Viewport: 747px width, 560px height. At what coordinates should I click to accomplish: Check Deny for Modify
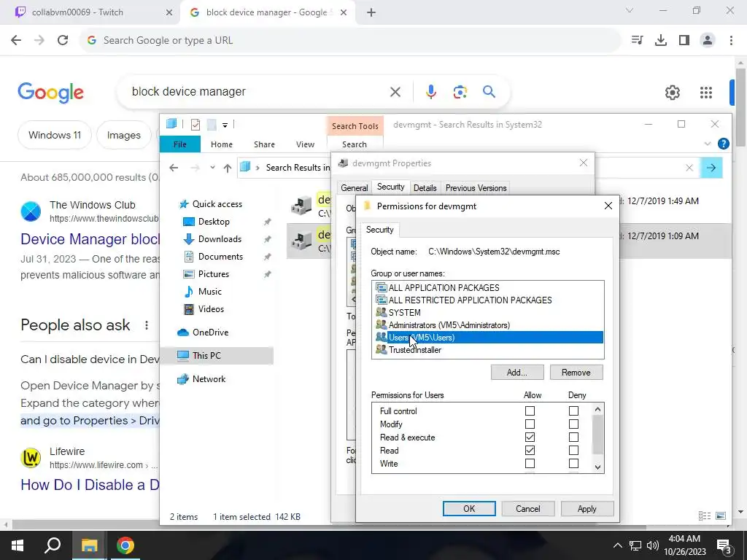click(x=573, y=424)
